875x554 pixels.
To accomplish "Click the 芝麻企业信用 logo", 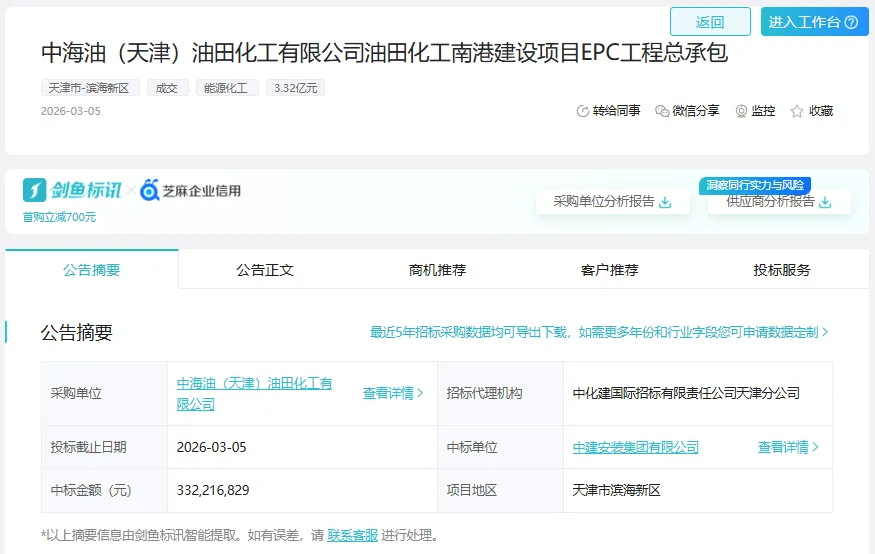I will click(x=192, y=190).
